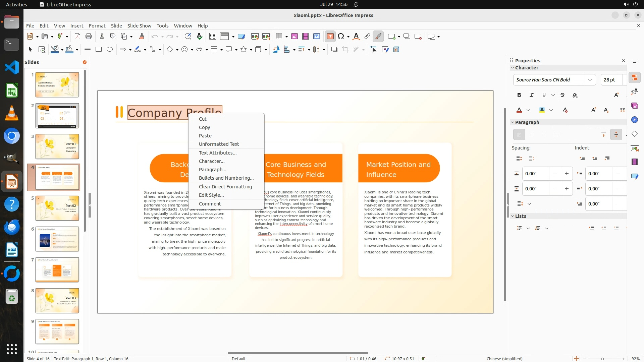Open the font name dropdown
Viewport: 644px width, 362px height.
point(590,80)
